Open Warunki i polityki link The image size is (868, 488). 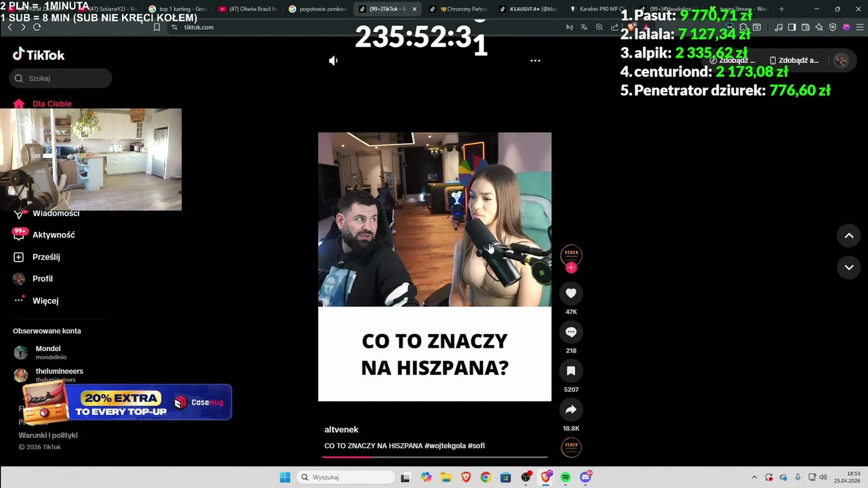point(48,435)
